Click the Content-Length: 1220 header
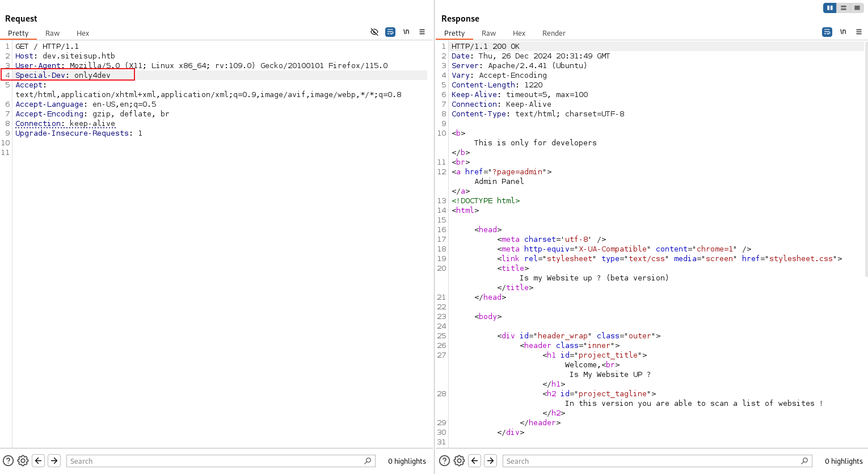The height and width of the screenshot is (474, 868). pyautogui.click(x=497, y=85)
